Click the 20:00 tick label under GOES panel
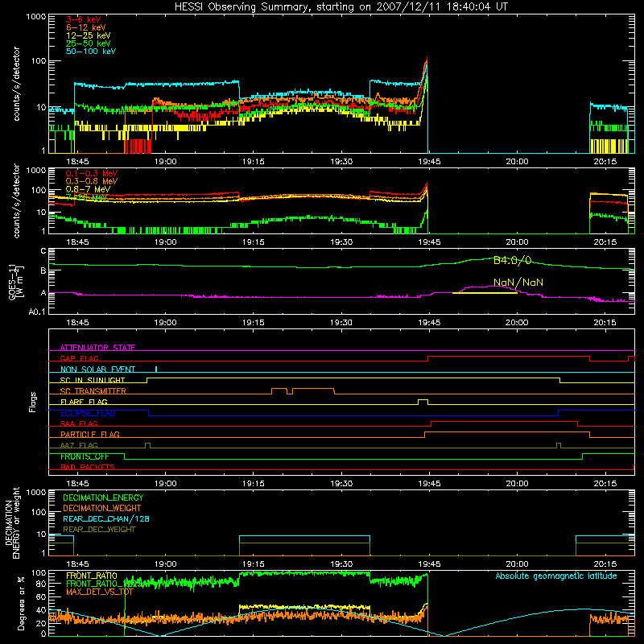Screen dimensions: 644x644 point(517,323)
